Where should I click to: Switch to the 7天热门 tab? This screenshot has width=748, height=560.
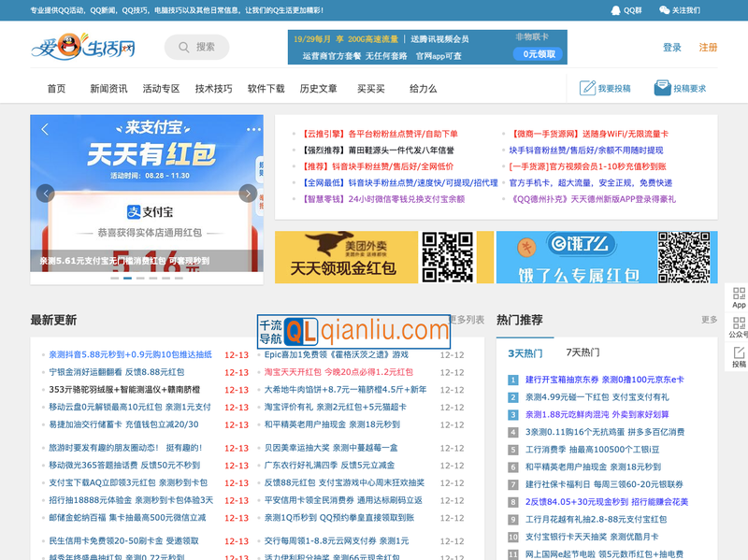pos(582,352)
